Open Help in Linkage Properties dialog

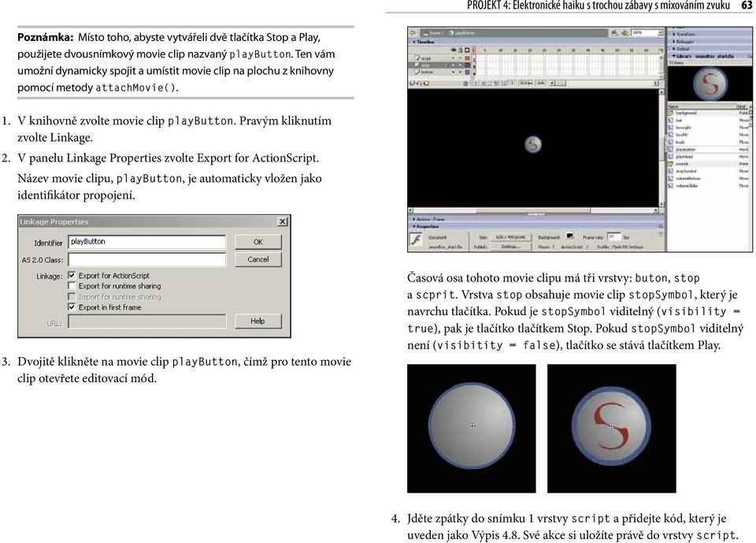[258, 321]
